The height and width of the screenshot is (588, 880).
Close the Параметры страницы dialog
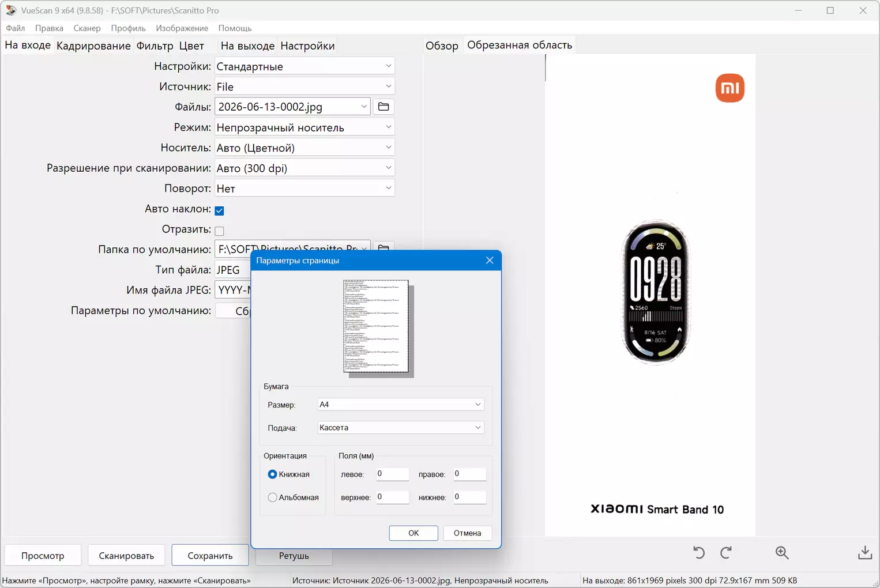pos(490,261)
